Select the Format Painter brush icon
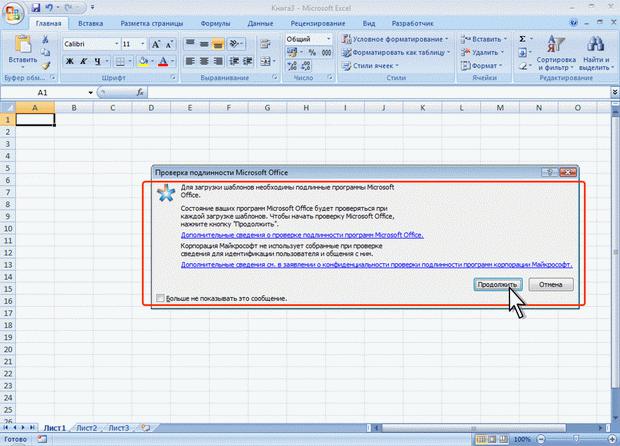 click(46, 66)
